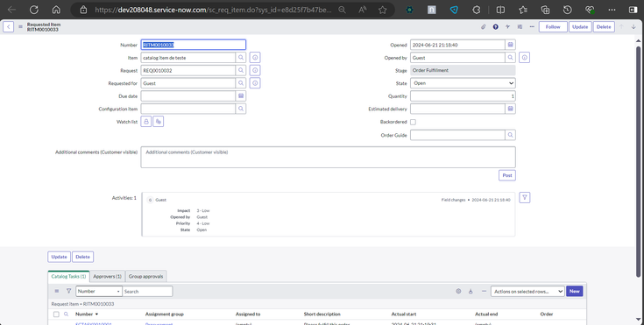Preview the Request record info icon
Image resolution: width=644 pixels, height=325 pixels.
pos(255,70)
